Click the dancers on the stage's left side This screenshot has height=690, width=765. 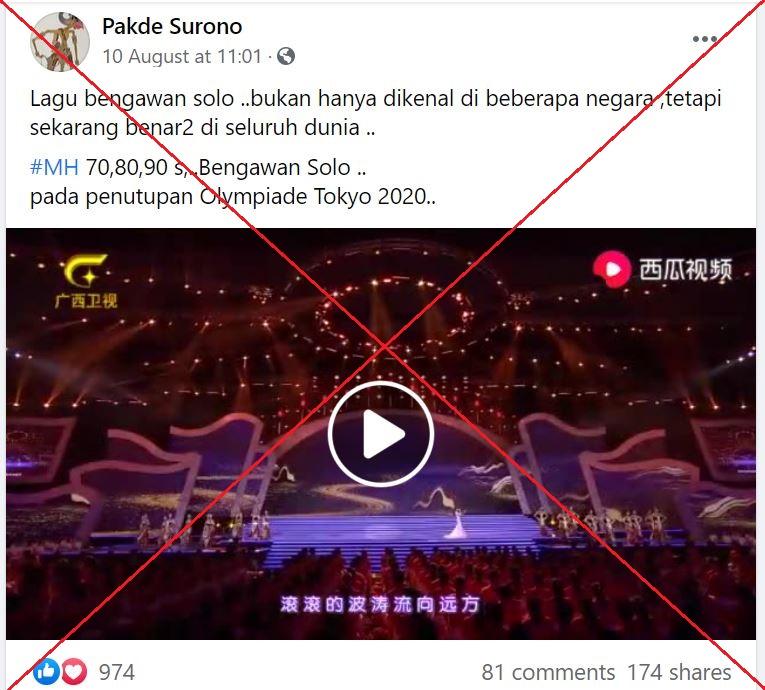point(202,528)
